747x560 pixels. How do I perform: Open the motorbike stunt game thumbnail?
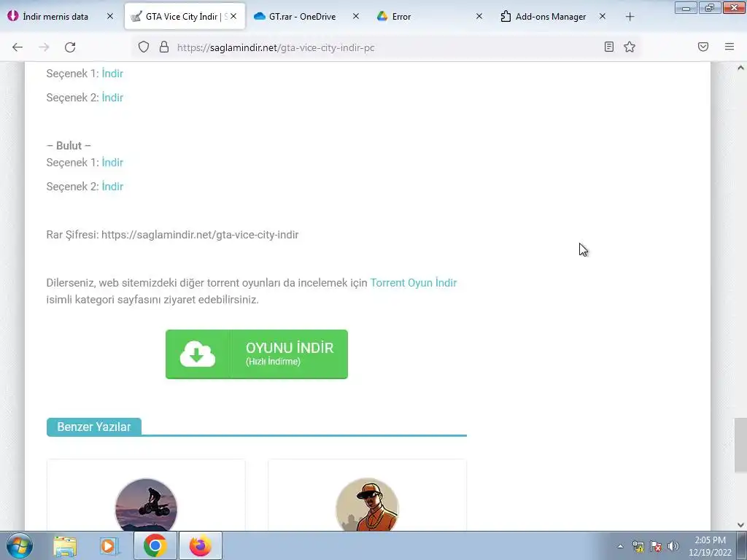146,505
